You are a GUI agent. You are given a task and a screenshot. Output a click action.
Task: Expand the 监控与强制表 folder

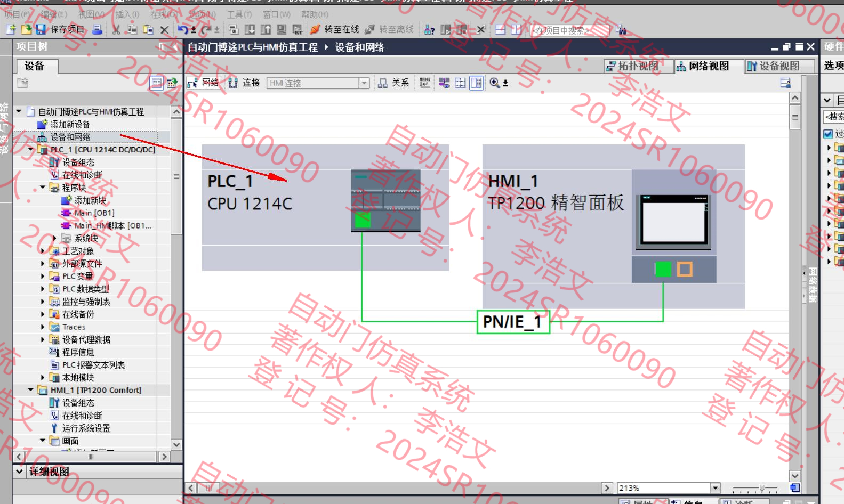tap(43, 302)
